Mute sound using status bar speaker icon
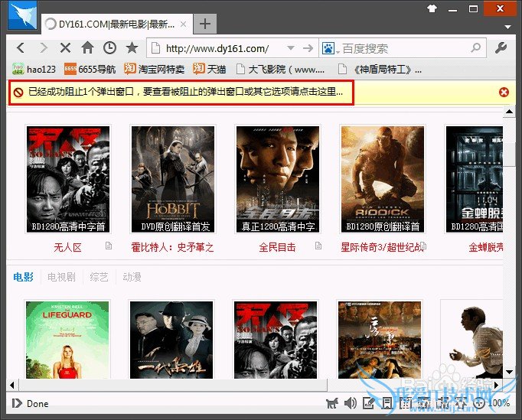 click(x=350, y=403)
